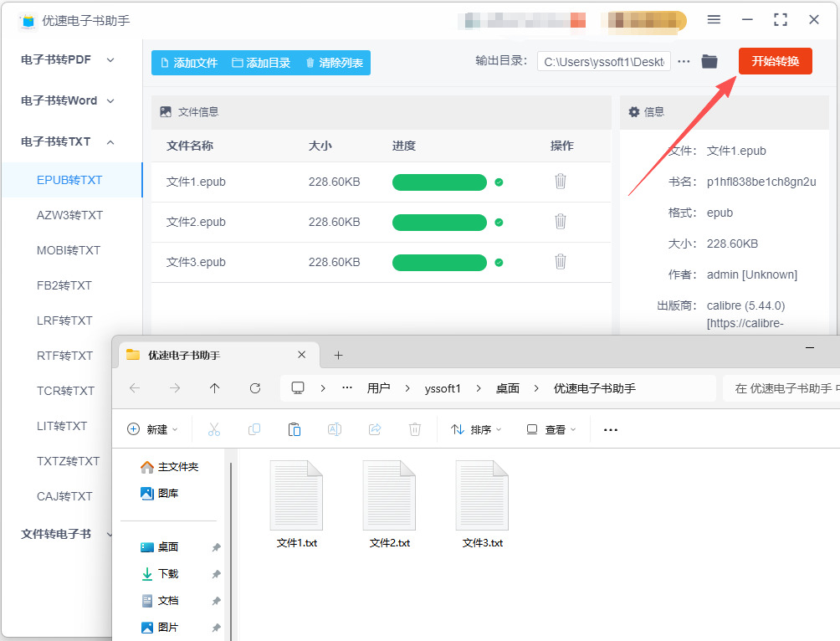Select RTF转TXT in the sidebar
The image size is (840, 641).
click(x=64, y=356)
